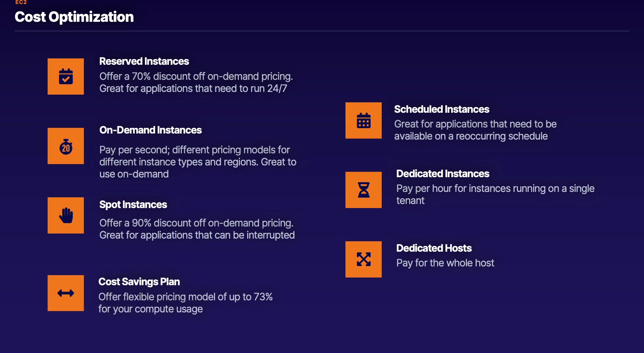The image size is (644, 353).
Task: Click the EC2 label above the title
Action: tap(21, 2)
